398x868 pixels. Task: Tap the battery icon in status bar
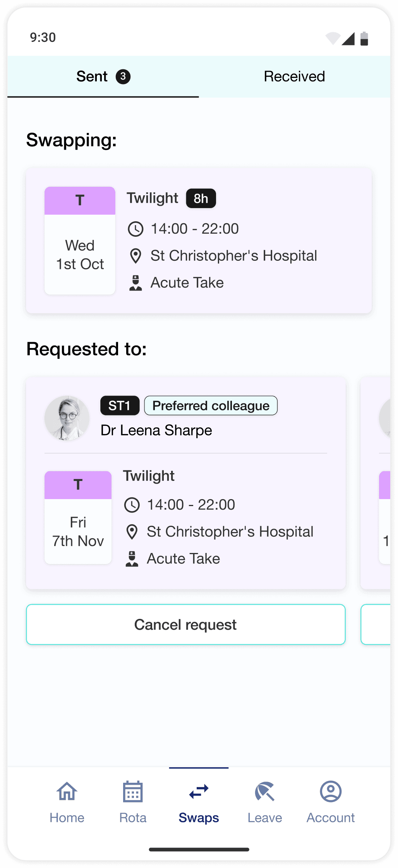364,39
